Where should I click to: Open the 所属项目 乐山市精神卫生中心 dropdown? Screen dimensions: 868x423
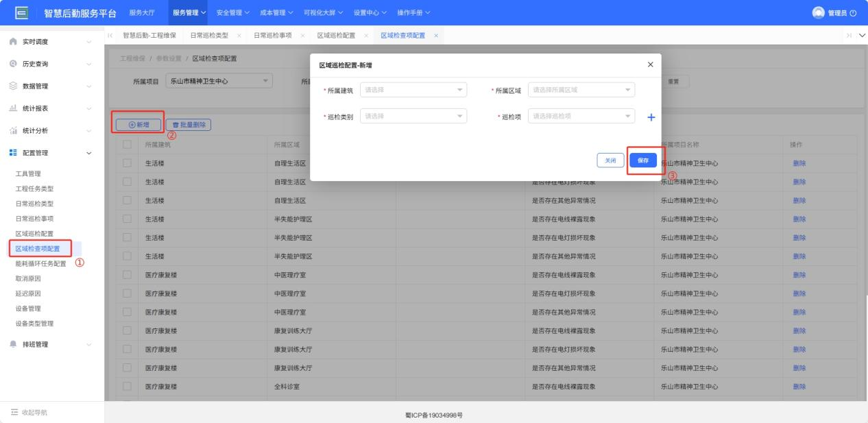point(219,81)
